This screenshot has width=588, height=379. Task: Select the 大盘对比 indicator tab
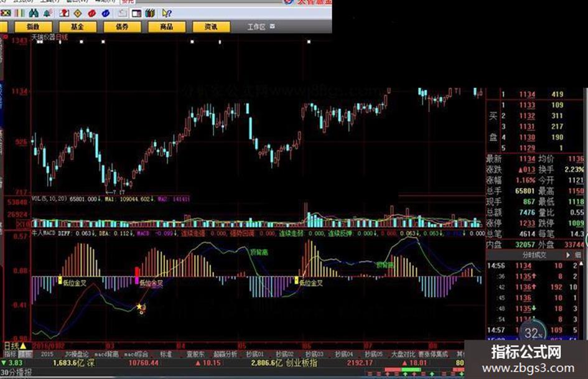pyautogui.click(x=403, y=354)
